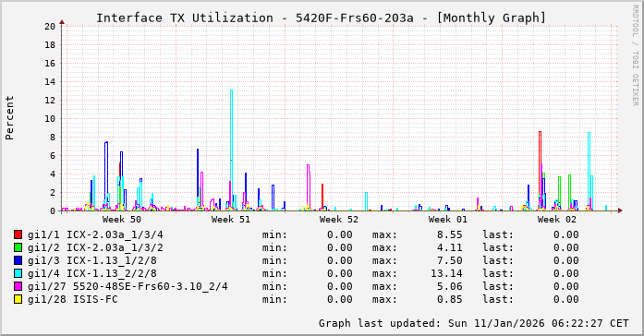Click the Week 02 axis label

tap(556, 220)
